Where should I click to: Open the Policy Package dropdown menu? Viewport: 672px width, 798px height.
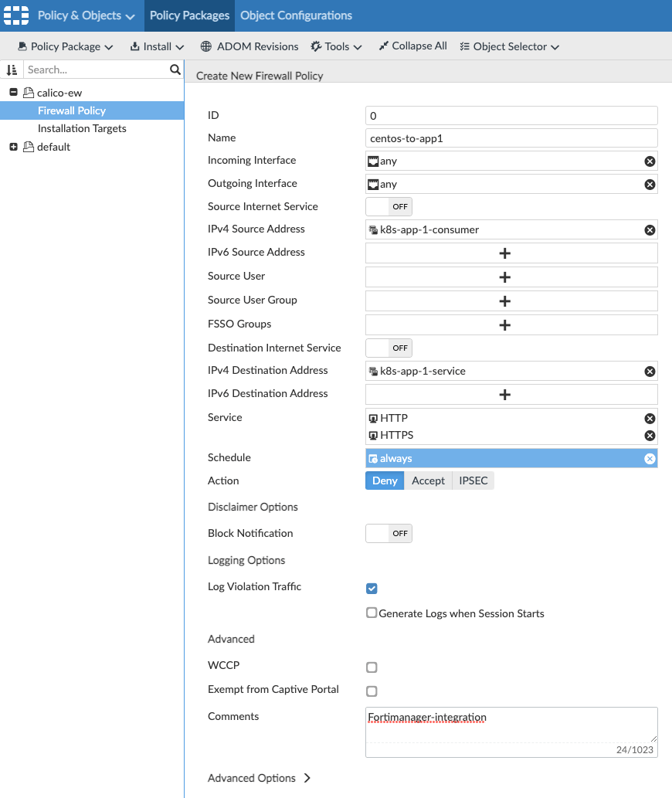tap(65, 46)
